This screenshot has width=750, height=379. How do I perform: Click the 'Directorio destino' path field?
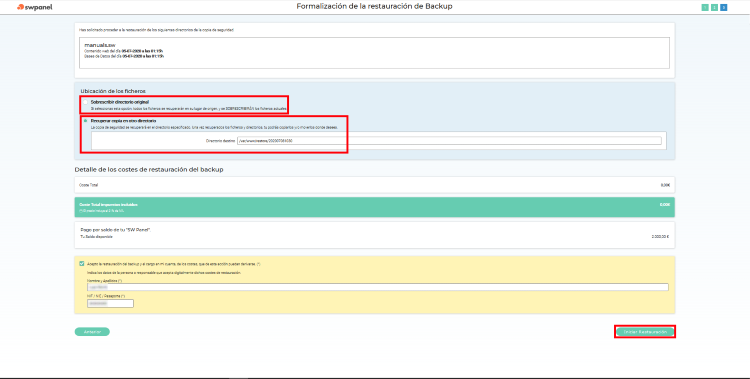point(449,141)
